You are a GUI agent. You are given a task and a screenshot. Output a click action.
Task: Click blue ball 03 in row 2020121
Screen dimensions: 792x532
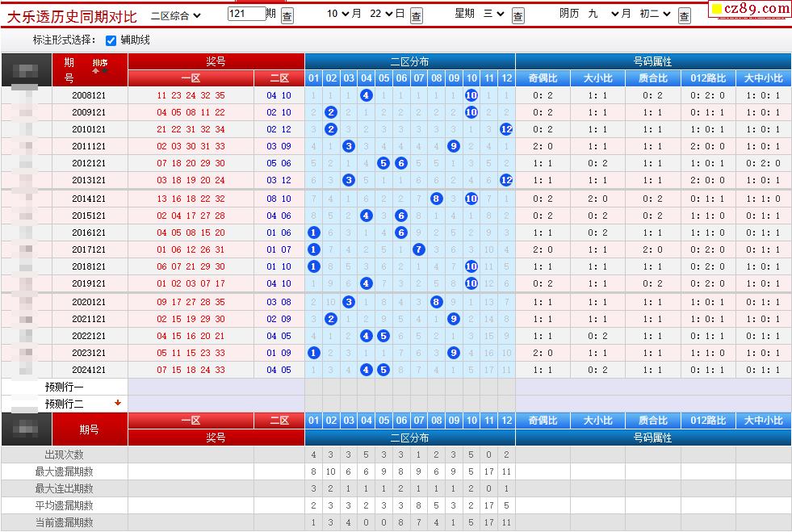click(349, 302)
